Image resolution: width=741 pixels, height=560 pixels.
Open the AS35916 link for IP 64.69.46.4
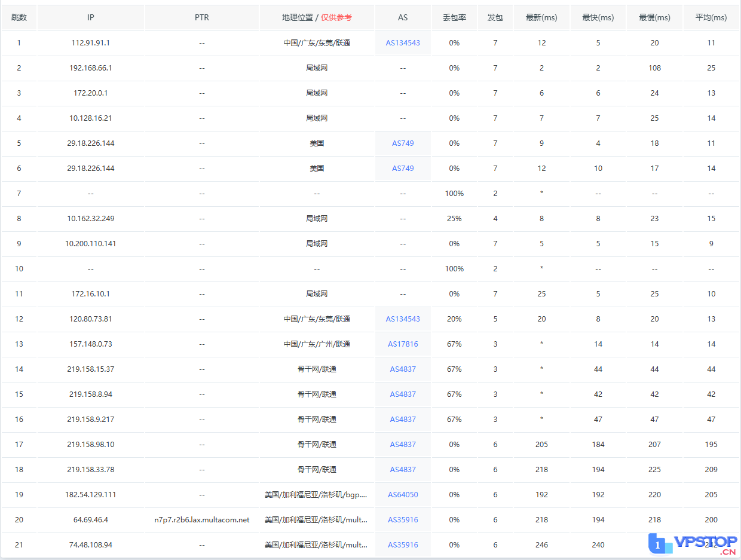tap(403, 520)
